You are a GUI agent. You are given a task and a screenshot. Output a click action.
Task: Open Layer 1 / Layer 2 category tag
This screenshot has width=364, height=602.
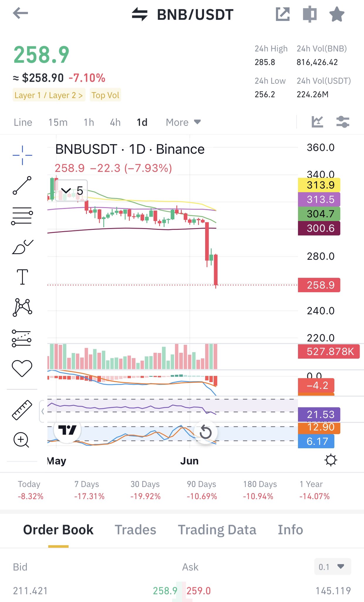point(49,95)
